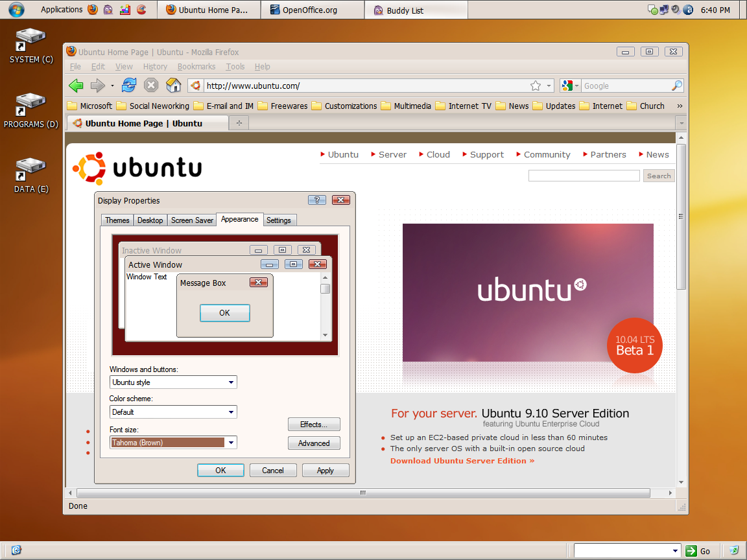
Task: Start a Google search with the magnifier icon
Action: (677, 85)
